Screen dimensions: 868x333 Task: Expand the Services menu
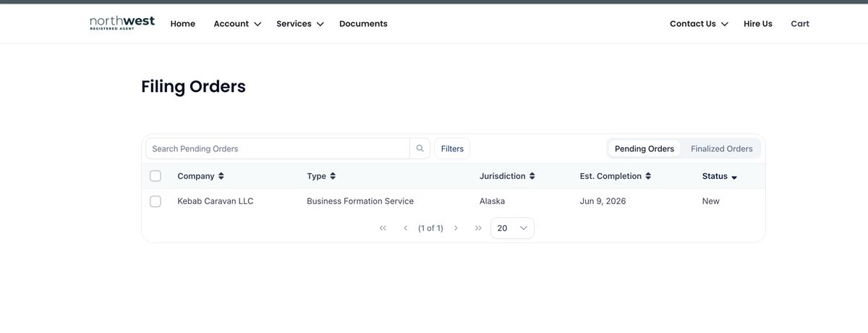tap(300, 24)
